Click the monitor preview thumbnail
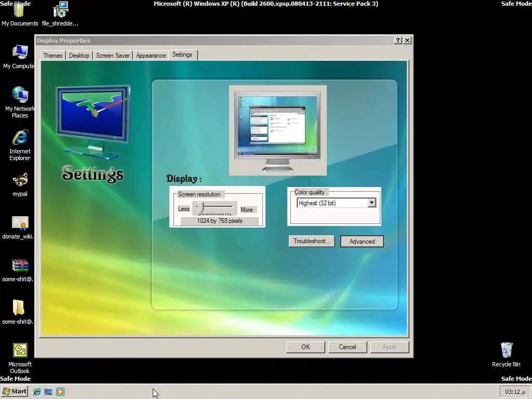Viewport: 532px width, 399px height. 278,130
